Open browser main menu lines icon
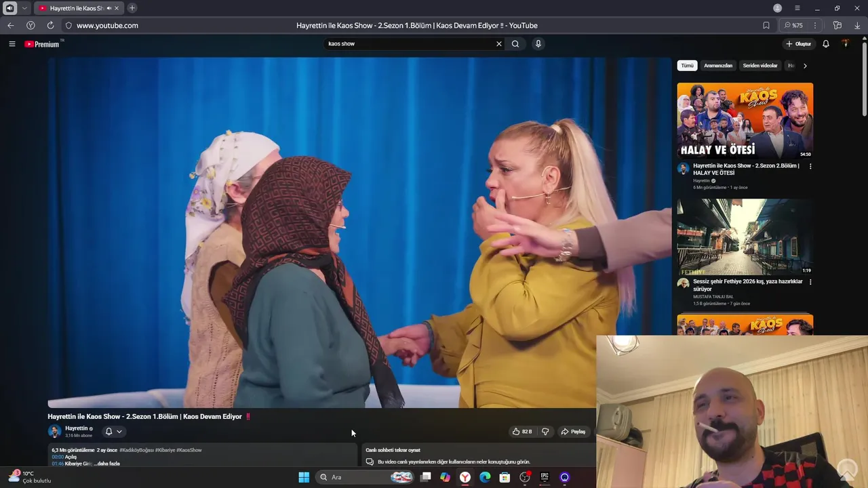Screen dimensions: 868x488 click(797, 8)
